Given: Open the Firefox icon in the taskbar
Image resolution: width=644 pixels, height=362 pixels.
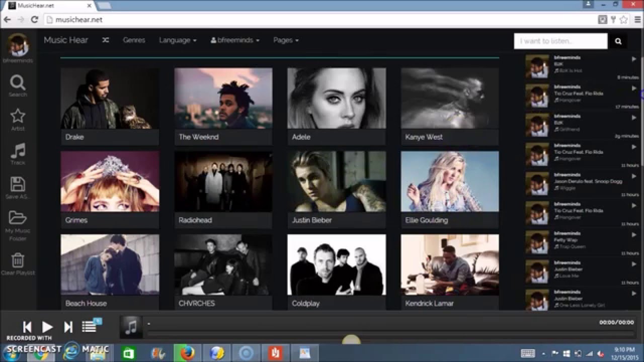Looking at the screenshot, I should point(187,353).
